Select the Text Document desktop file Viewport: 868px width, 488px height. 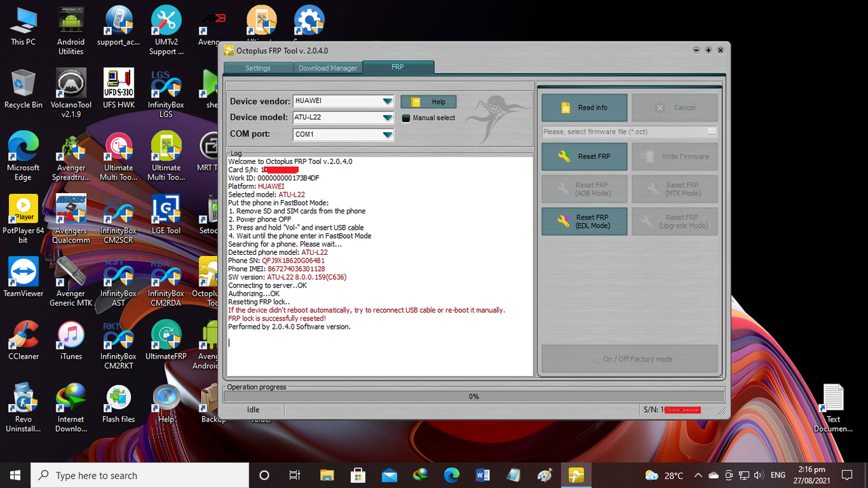click(833, 407)
